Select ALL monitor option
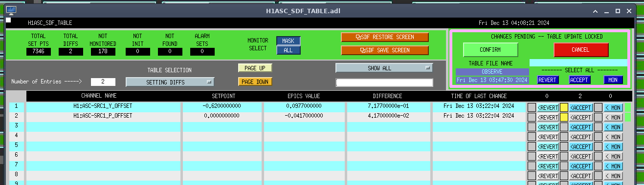Viewport: 644px width, 185px height. 289,50
